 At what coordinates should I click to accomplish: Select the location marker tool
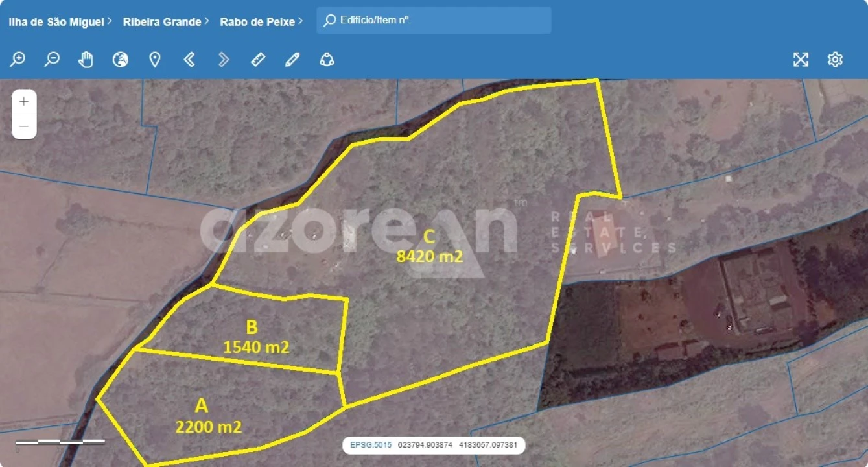point(154,59)
